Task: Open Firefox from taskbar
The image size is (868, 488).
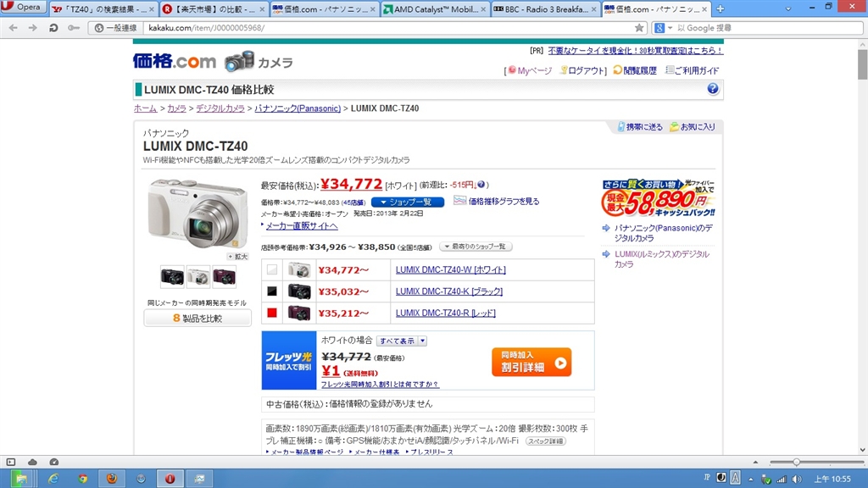Action: tap(112, 479)
